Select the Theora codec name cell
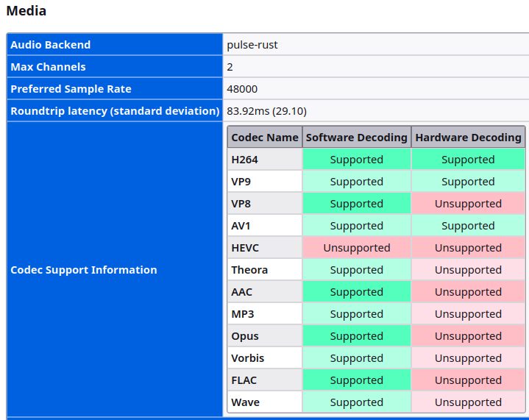The image size is (529, 420). point(249,270)
